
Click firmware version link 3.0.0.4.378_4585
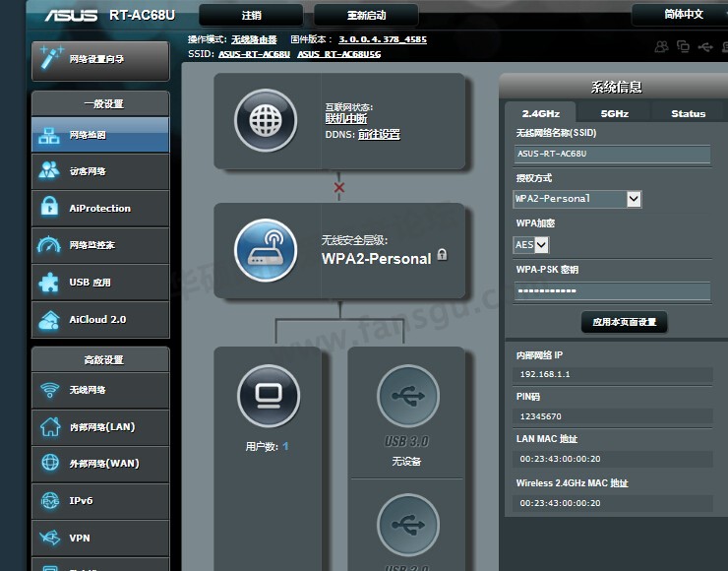coord(383,39)
